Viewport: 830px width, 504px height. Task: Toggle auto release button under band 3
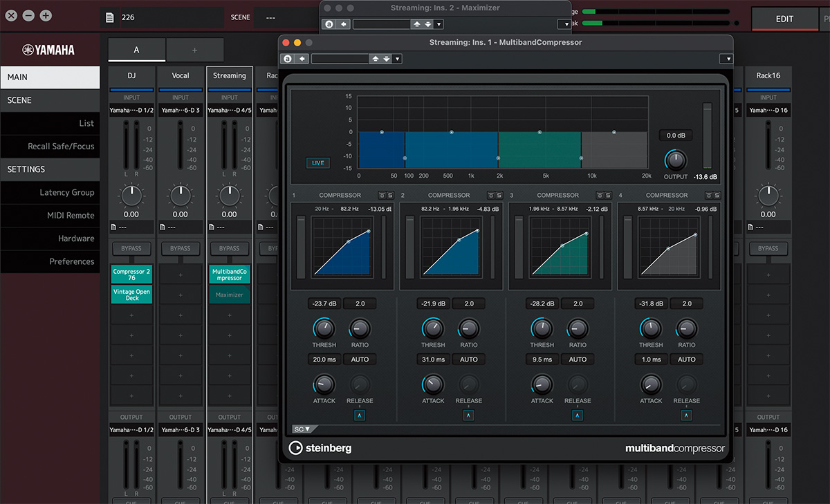click(578, 416)
